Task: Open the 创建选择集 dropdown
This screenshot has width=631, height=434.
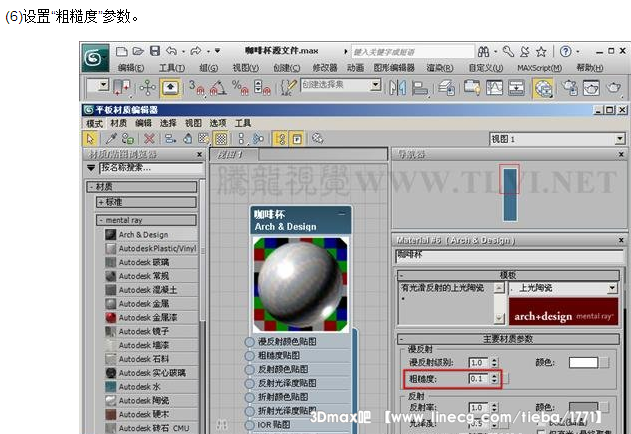Action: (375, 85)
